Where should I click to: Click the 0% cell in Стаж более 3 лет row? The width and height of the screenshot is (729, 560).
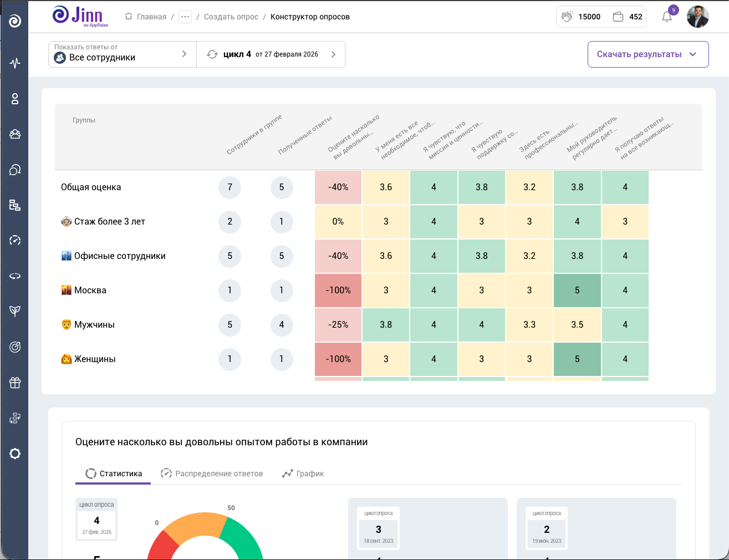338,222
